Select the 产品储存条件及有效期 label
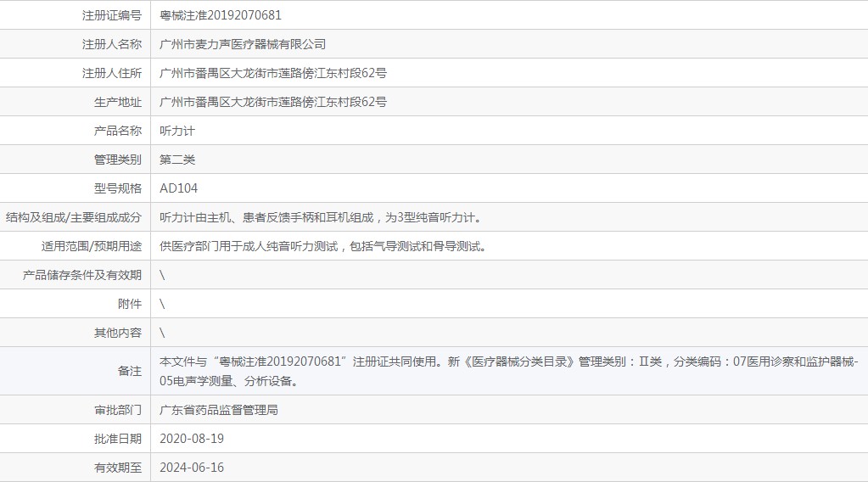This screenshot has width=868, height=482. (82, 275)
